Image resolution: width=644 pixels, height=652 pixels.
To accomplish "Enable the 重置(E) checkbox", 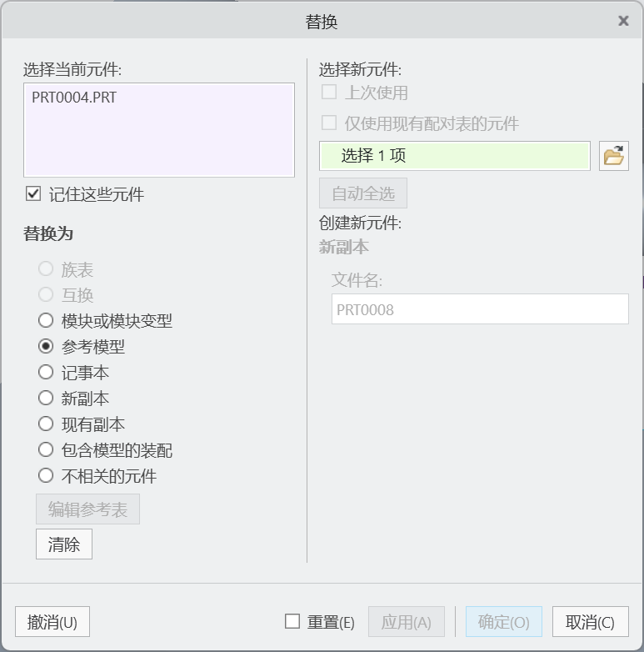I will [292, 622].
